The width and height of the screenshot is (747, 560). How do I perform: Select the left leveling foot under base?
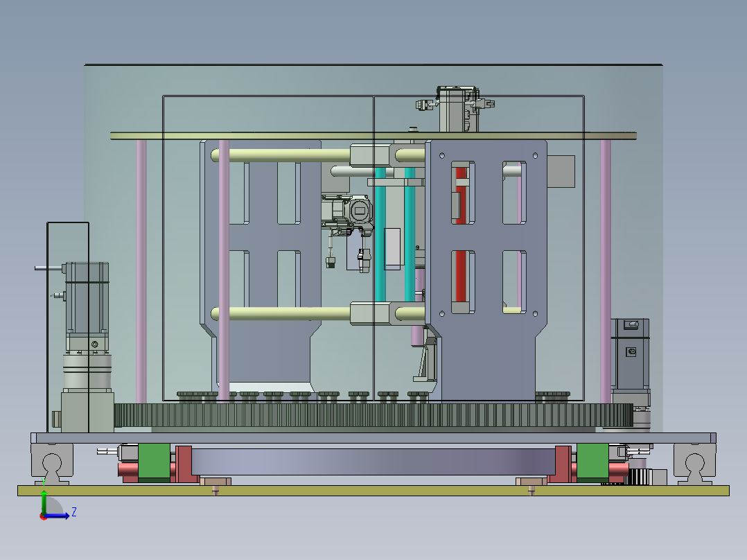pos(216,485)
